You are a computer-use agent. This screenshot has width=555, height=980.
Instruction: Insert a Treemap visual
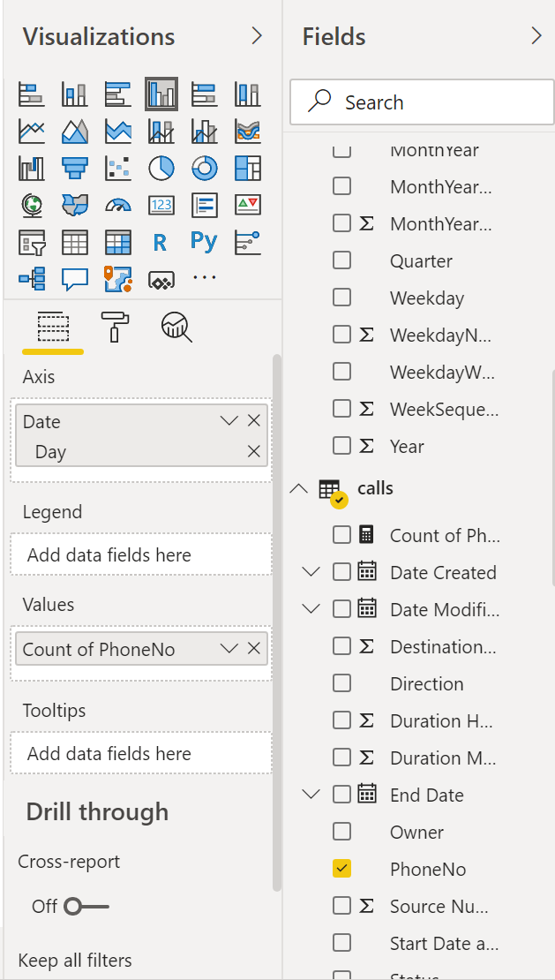pyautogui.click(x=248, y=168)
